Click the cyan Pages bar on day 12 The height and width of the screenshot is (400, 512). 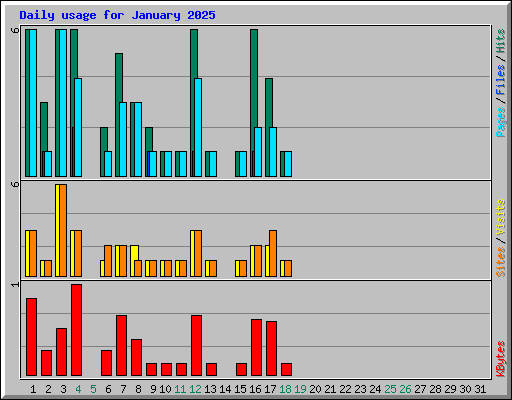click(x=198, y=127)
